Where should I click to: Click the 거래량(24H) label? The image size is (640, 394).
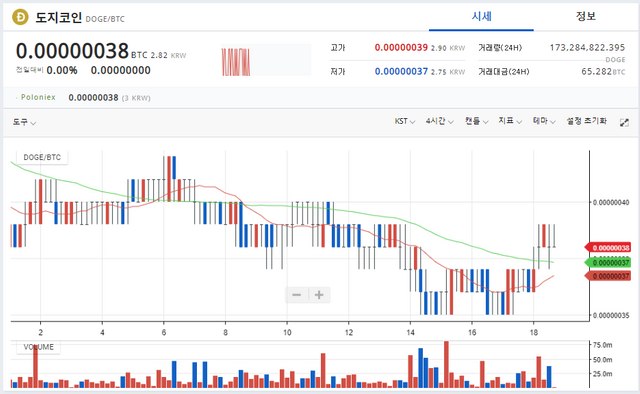coord(500,48)
